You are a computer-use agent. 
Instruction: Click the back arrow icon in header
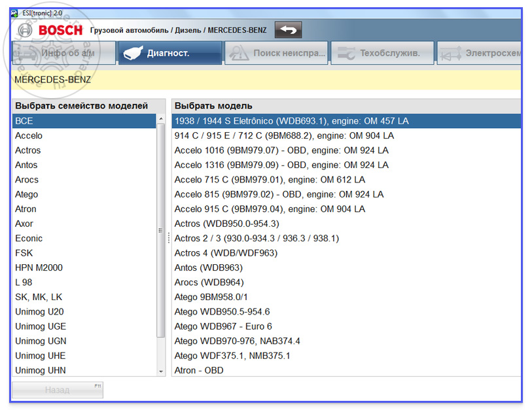coord(288,30)
